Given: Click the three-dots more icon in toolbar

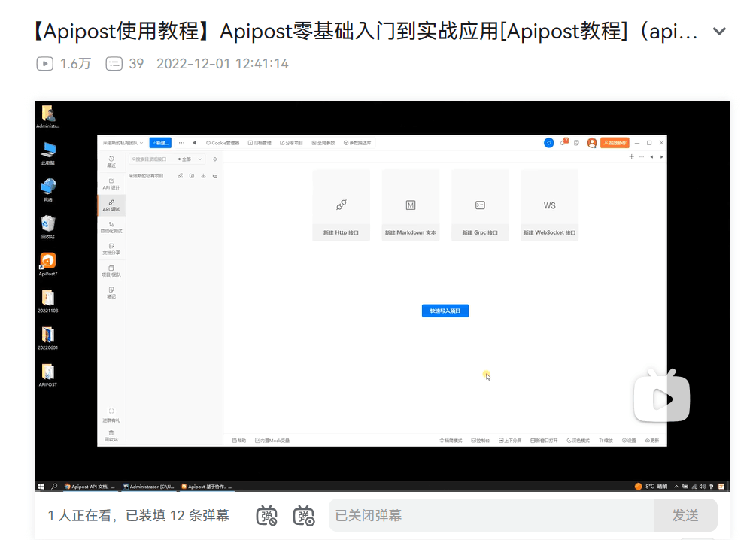Looking at the screenshot, I should tap(181, 143).
